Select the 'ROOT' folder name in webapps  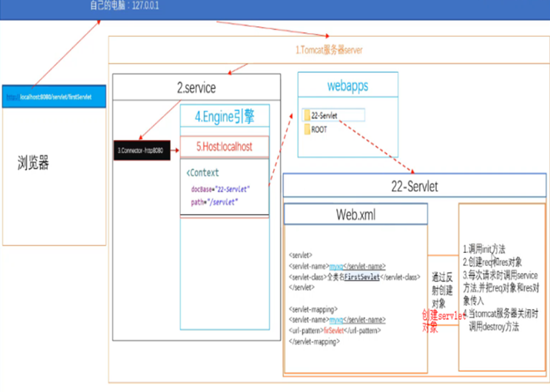(x=319, y=130)
